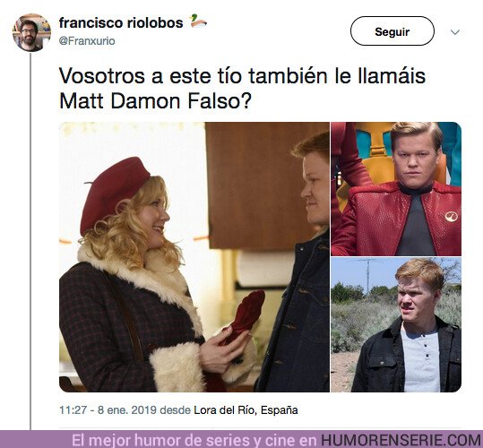Open the @Franxurio handle link
Viewport: 483px width, 448px height.
click(x=87, y=41)
